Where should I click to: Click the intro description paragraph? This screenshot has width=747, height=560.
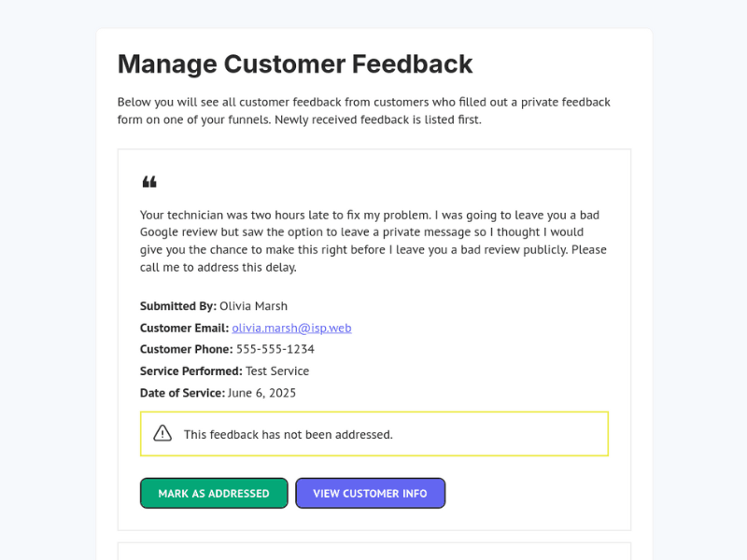pyautogui.click(x=364, y=111)
